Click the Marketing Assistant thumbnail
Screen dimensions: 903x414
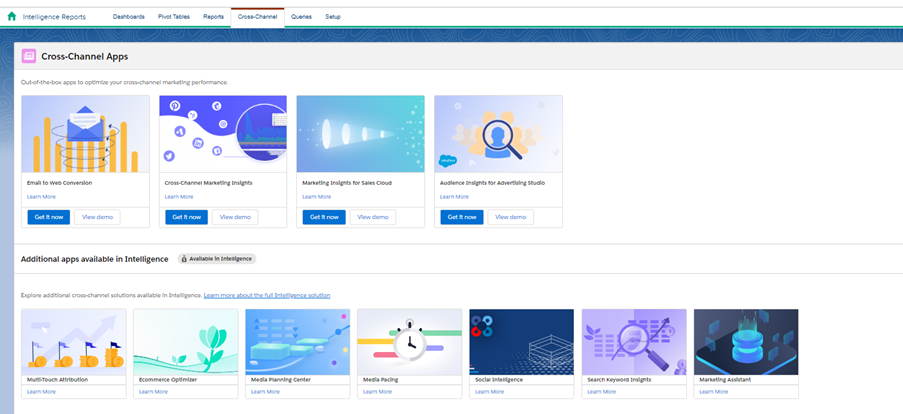tap(746, 342)
